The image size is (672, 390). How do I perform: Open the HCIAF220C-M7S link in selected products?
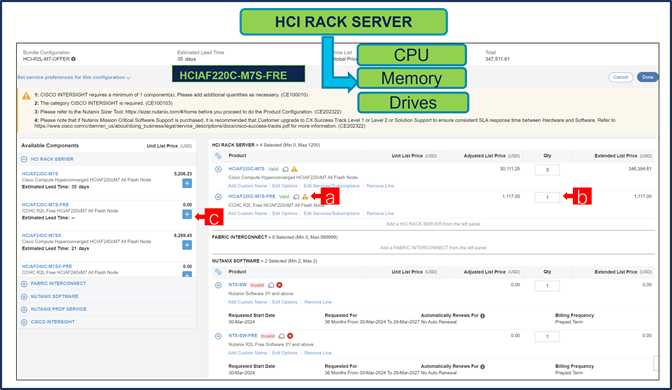click(246, 169)
